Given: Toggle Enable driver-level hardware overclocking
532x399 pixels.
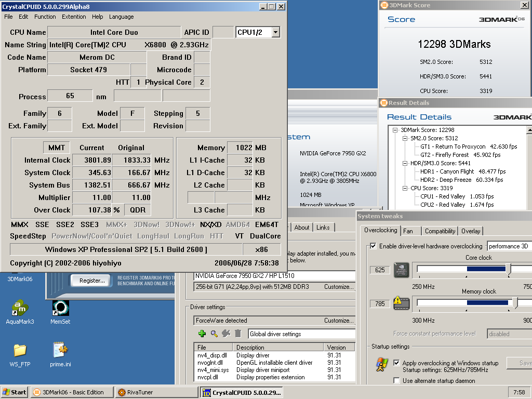Looking at the screenshot, I should (x=373, y=246).
